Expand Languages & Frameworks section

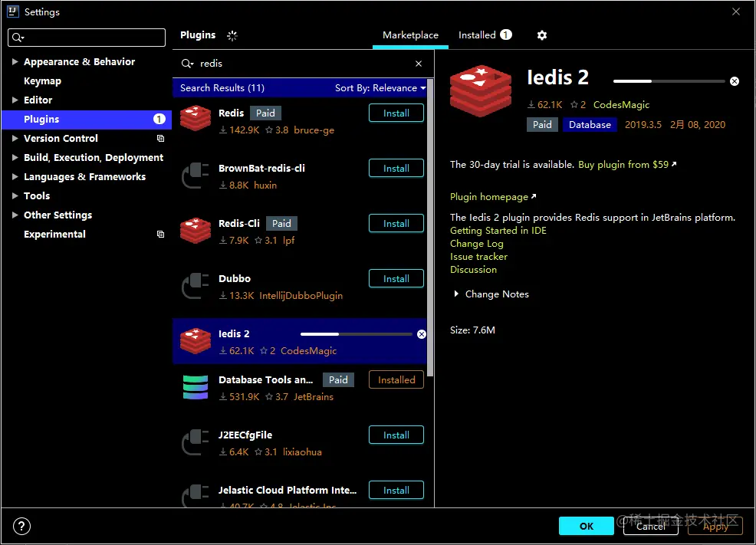[15, 176]
